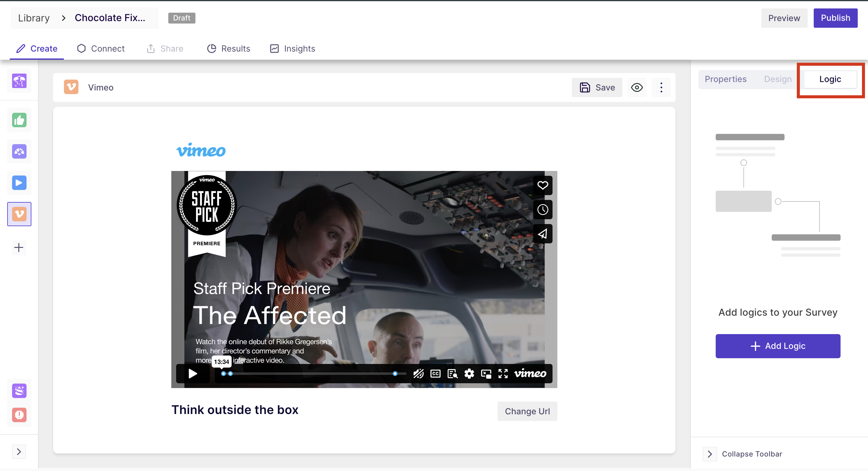Open the first purple sidebar question icon

pyautogui.click(x=19, y=81)
